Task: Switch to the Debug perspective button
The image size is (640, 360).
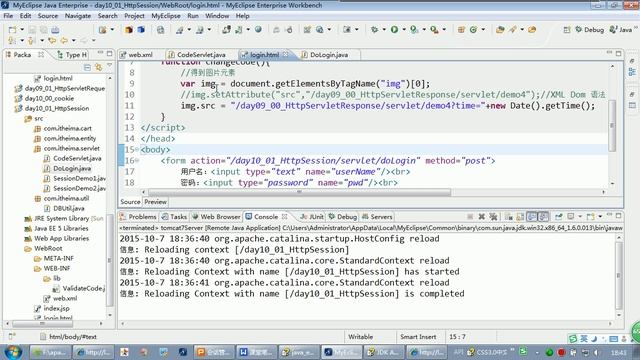Action: (589, 30)
